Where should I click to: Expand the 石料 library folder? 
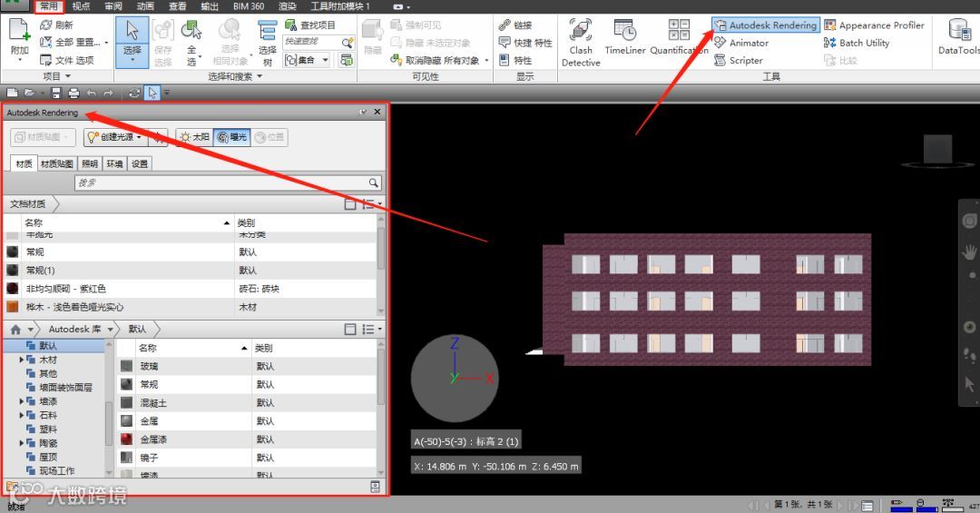click(21, 416)
